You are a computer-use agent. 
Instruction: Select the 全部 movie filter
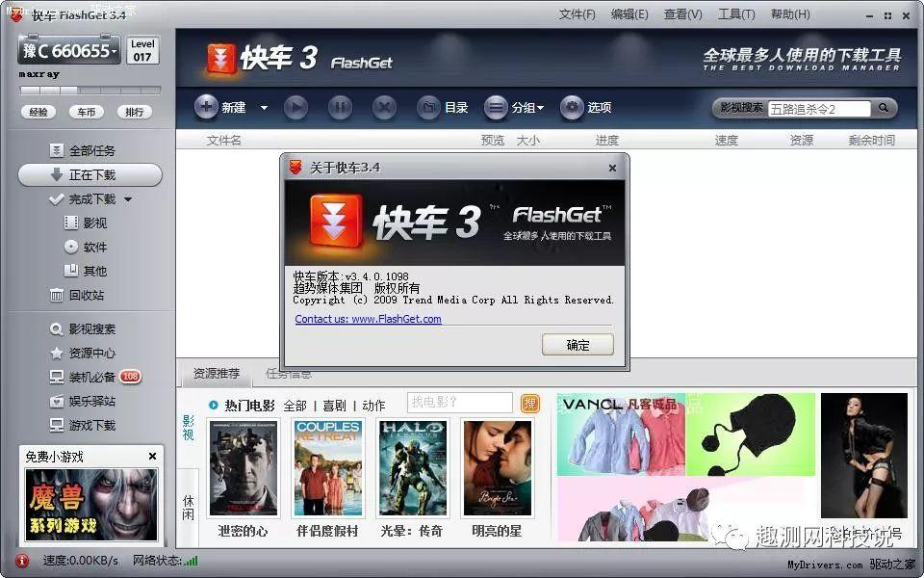click(x=295, y=406)
